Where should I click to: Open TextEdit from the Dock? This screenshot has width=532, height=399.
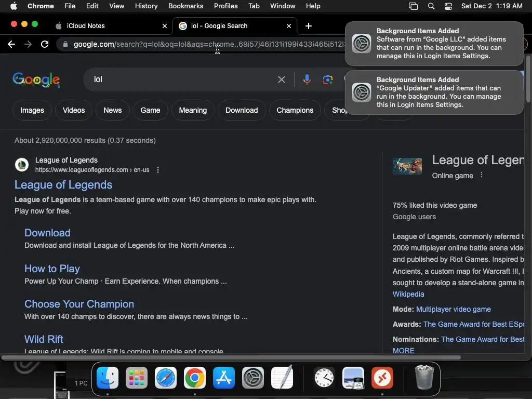pos(282,378)
